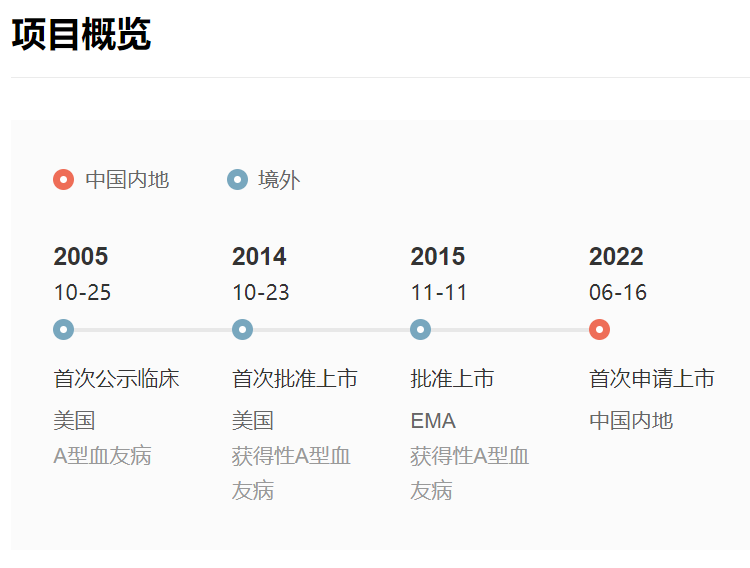Screen dimensions: 750x568
Task: Click the red 中国内地 legend icon
Action: (x=64, y=180)
